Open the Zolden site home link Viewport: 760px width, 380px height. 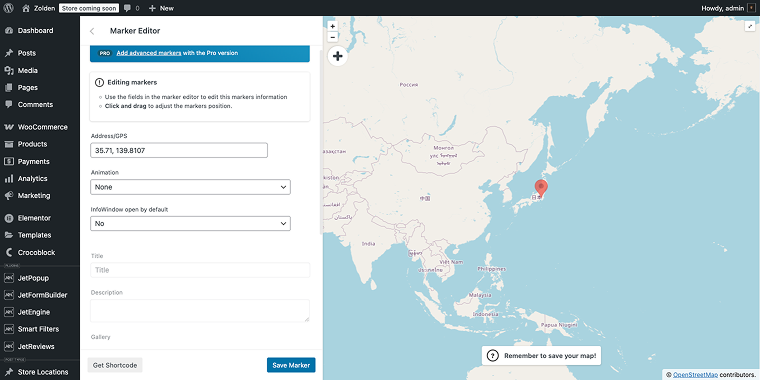[x=38, y=8]
